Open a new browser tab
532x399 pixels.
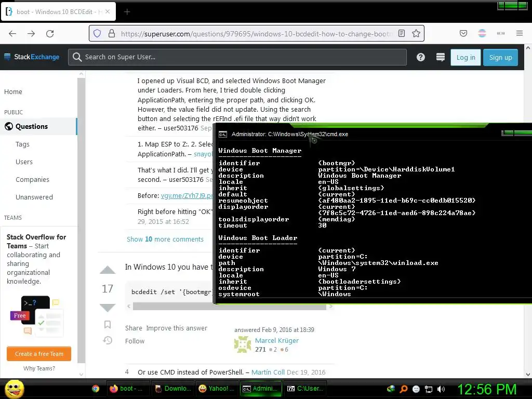point(127,12)
